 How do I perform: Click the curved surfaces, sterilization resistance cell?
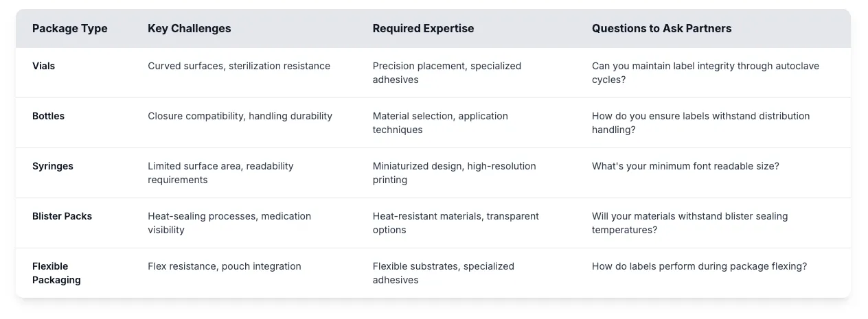tap(239, 67)
